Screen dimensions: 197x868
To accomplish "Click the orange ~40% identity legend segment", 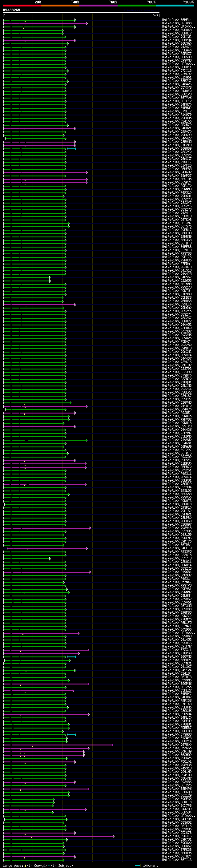I will [60, 6].
